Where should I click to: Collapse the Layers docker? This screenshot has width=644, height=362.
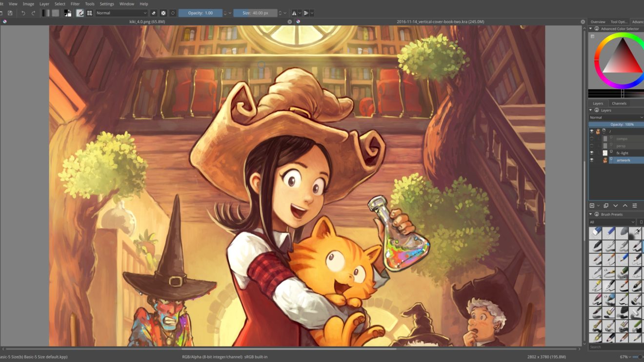(x=591, y=110)
